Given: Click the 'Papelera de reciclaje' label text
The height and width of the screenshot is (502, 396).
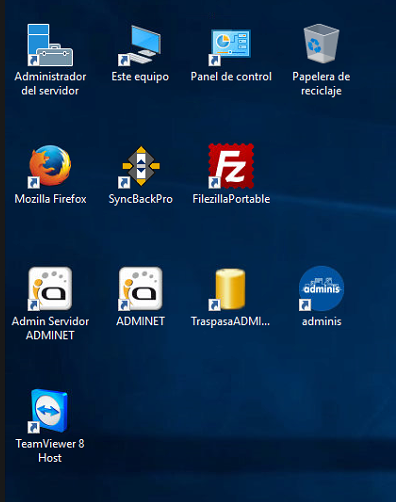Looking at the screenshot, I should pos(321,84).
